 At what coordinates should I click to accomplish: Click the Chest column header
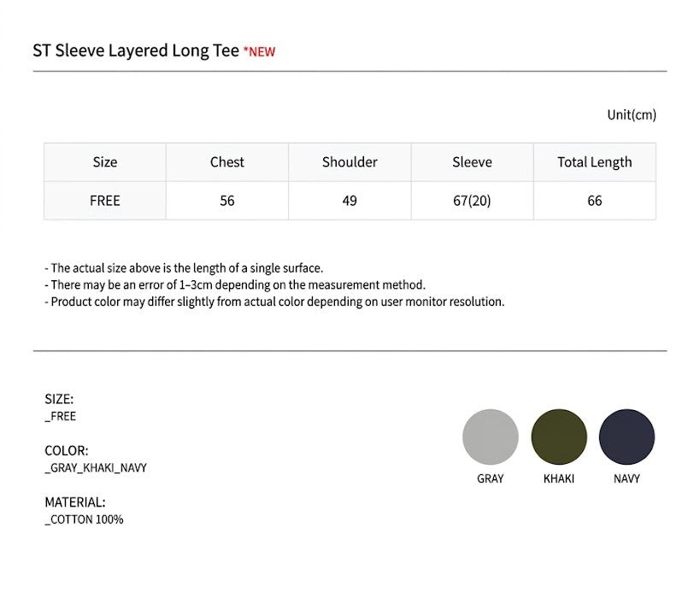[227, 162]
